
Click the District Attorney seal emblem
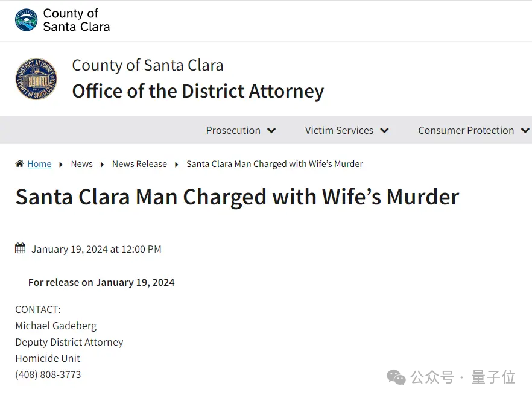[x=36, y=79]
